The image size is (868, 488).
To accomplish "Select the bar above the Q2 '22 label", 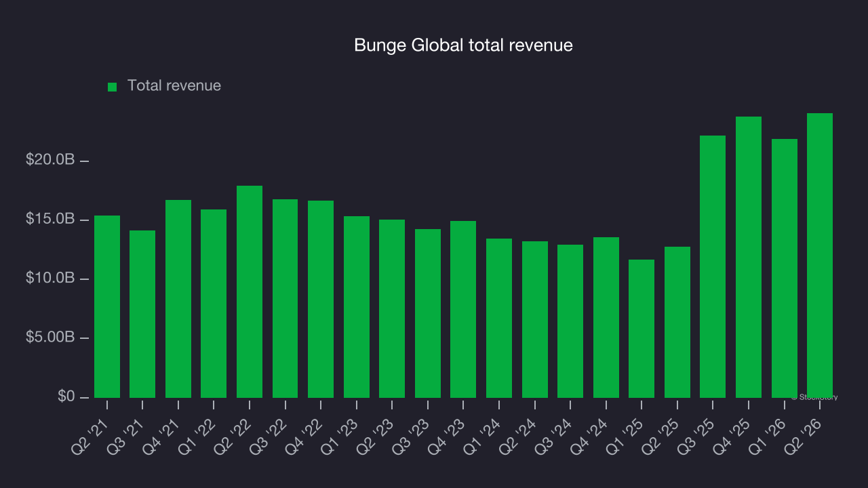I will [250, 291].
